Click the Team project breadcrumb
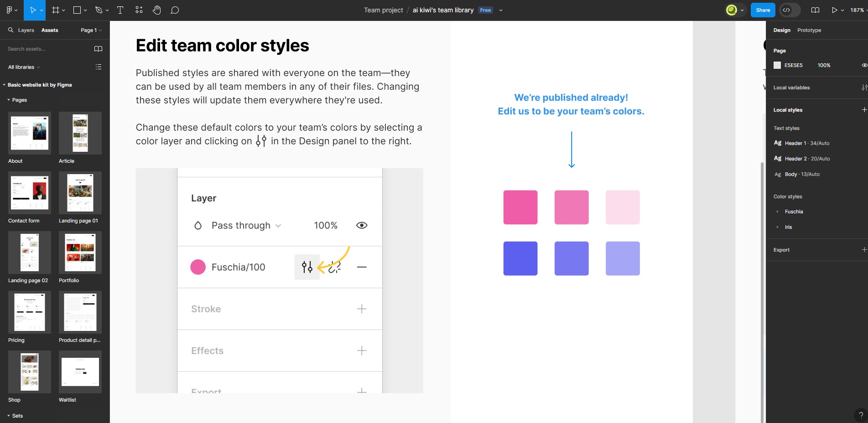868x423 pixels. click(x=384, y=10)
